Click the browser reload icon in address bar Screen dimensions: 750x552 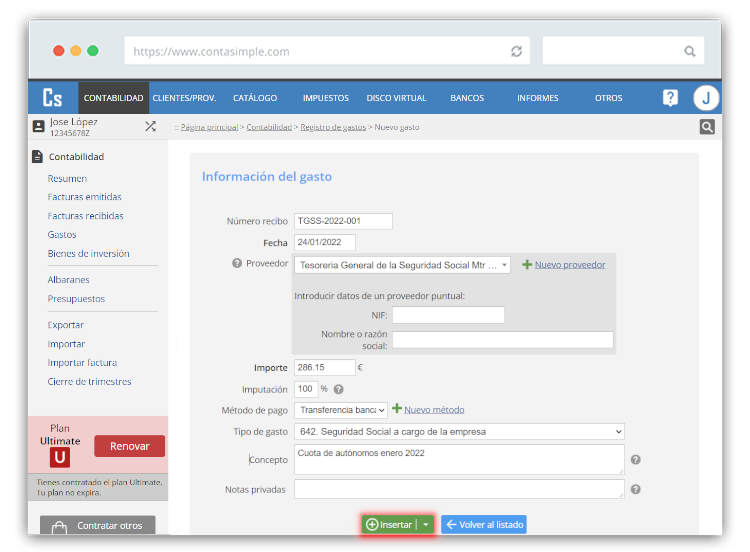(x=516, y=51)
